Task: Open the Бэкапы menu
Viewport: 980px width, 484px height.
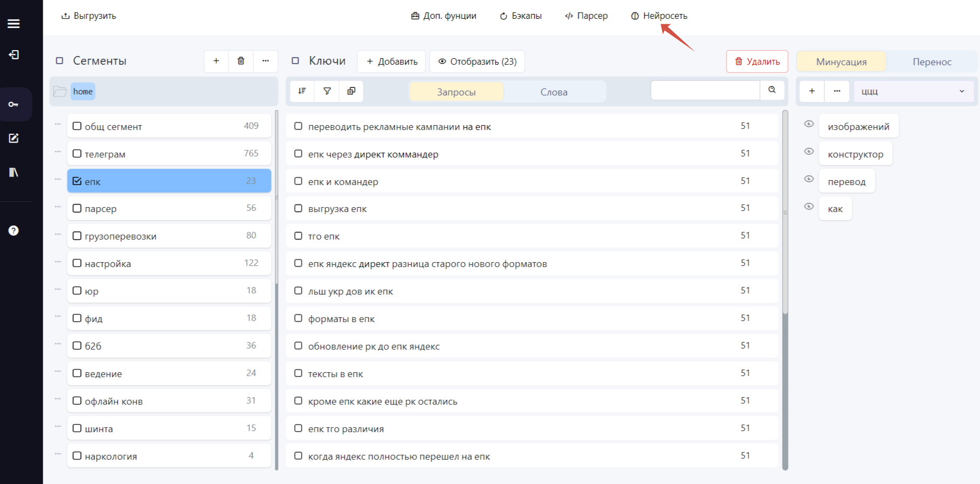Action: point(520,16)
